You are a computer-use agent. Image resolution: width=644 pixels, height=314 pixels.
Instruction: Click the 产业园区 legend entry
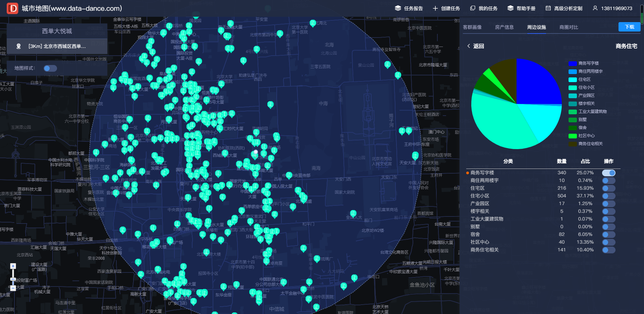point(582,96)
